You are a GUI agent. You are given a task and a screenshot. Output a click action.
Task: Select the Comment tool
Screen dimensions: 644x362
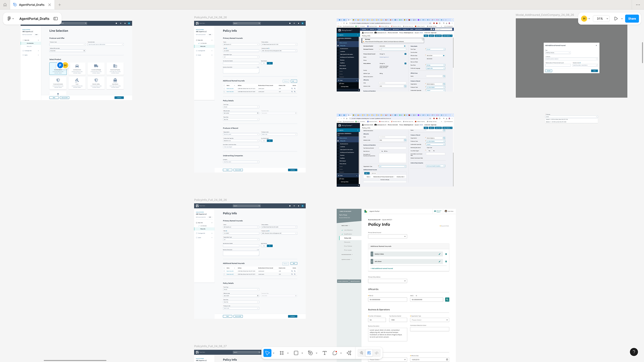pos(335,353)
